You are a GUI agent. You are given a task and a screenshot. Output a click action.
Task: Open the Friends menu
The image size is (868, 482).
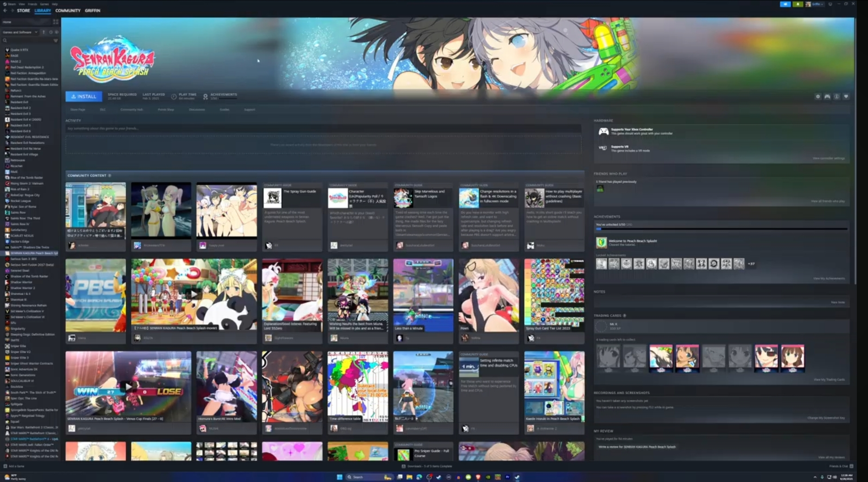[x=33, y=4]
